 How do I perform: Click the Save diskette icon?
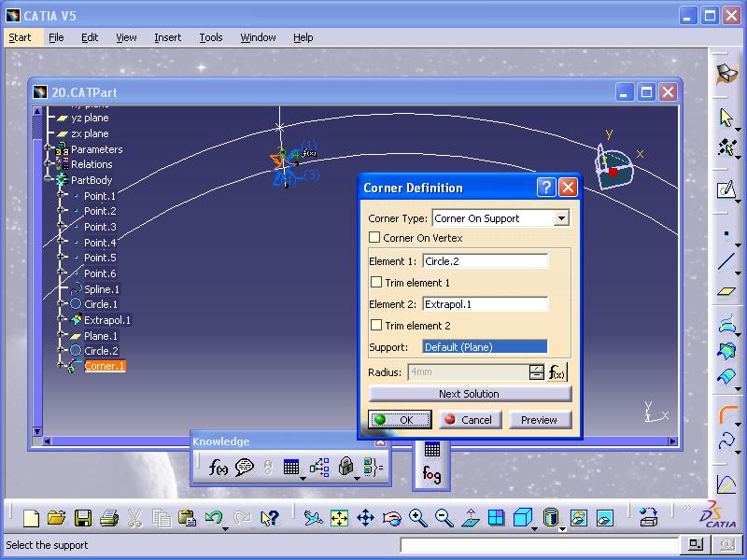coord(83,518)
